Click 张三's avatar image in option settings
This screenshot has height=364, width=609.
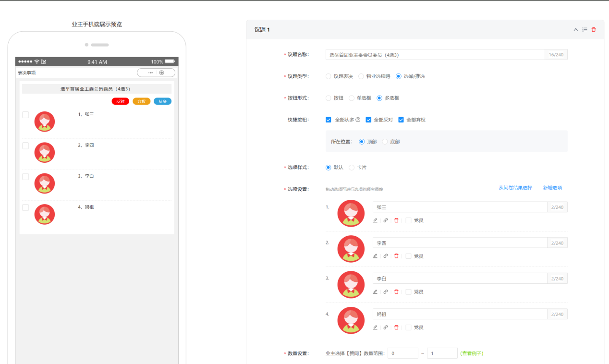coord(351,213)
